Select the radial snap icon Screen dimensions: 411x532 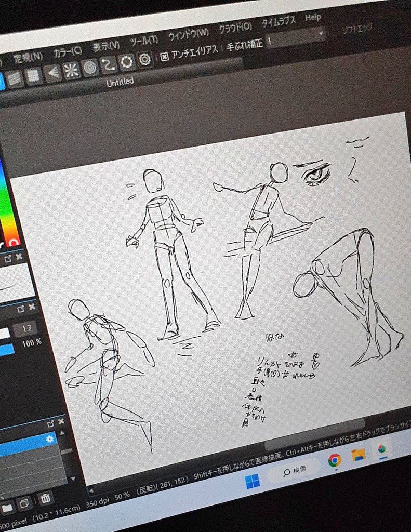(72, 70)
